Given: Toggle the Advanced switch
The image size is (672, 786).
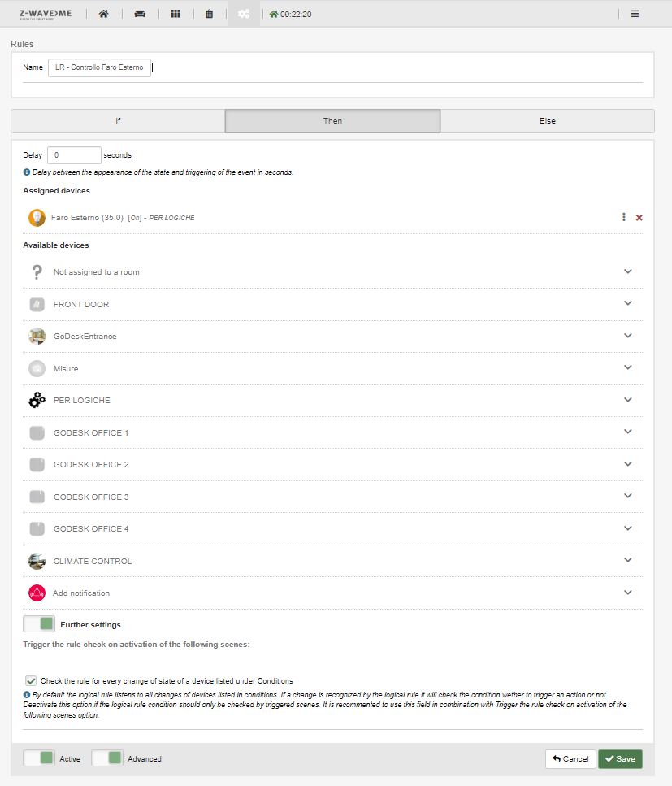Looking at the screenshot, I should [x=107, y=758].
